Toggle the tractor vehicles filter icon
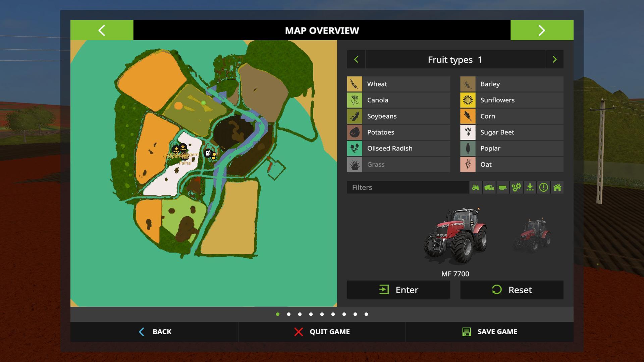 [476, 187]
